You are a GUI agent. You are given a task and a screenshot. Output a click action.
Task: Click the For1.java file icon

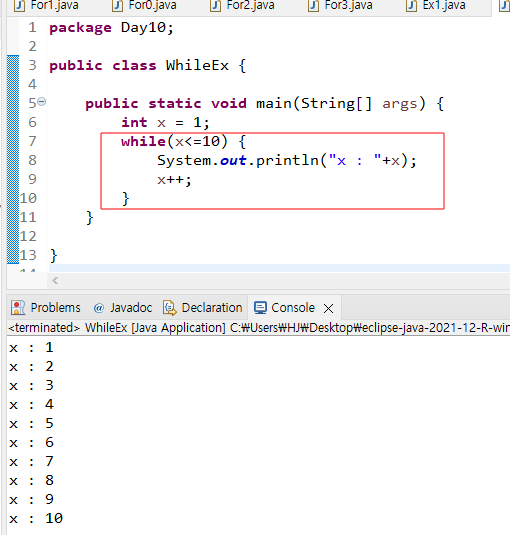click(x=20, y=5)
